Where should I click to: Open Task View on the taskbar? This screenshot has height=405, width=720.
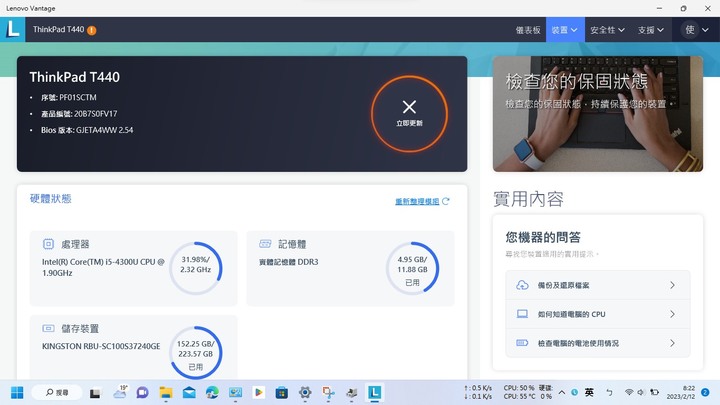tap(95, 393)
